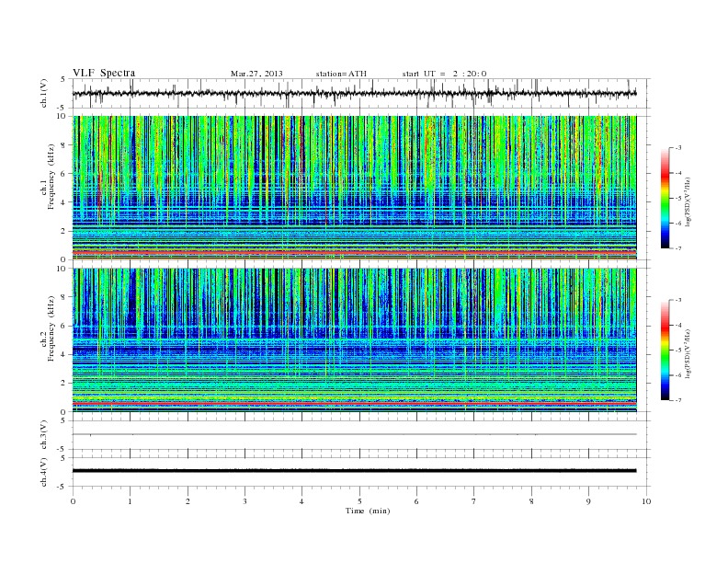728x563 pixels.
Task: Click the '8' kHz tick on ch.1 spectrogram
Action: pyautogui.click(x=64, y=145)
